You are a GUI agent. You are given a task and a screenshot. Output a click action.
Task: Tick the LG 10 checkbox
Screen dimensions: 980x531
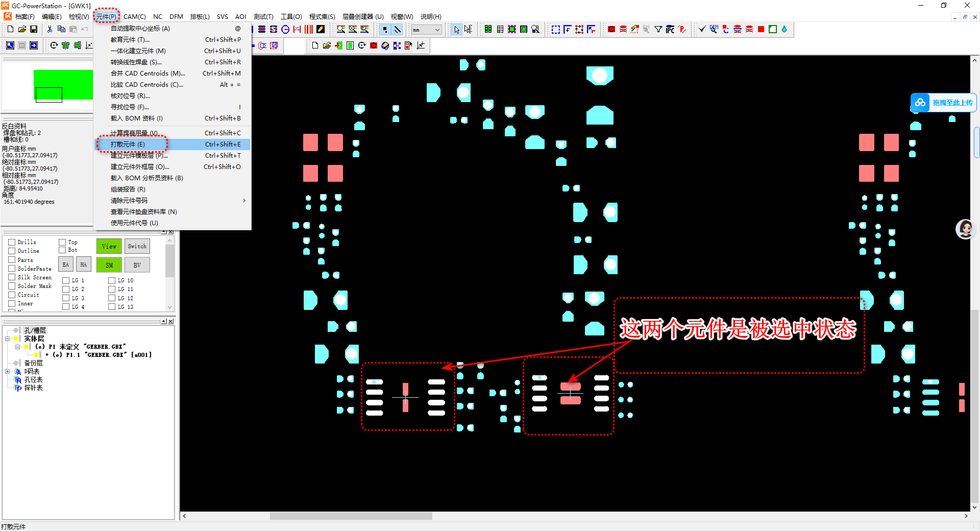click(x=112, y=280)
